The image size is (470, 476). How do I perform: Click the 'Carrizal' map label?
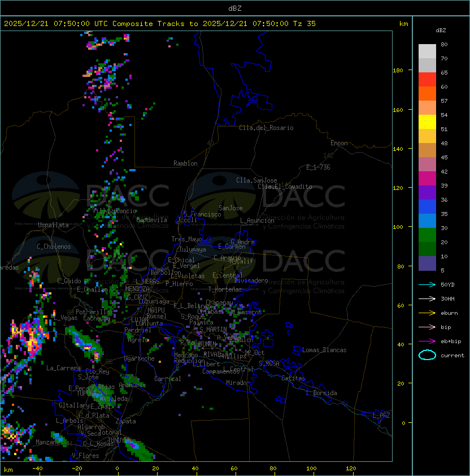167,379
